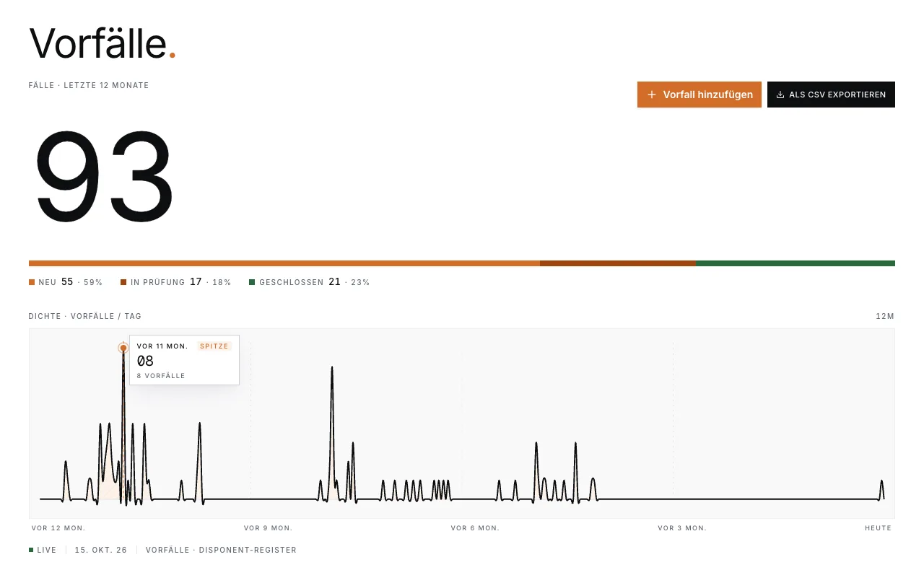Export data with ALS CSV EXPORTIEREN
Screen dimensions: 924x583
[x=831, y=95]
